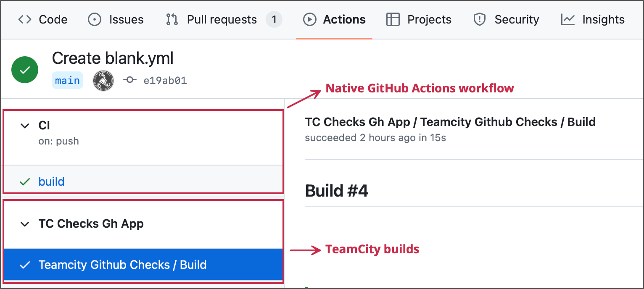Click the green check beside build job
This screenshot has height=289, width=644.
coord(24,181)
